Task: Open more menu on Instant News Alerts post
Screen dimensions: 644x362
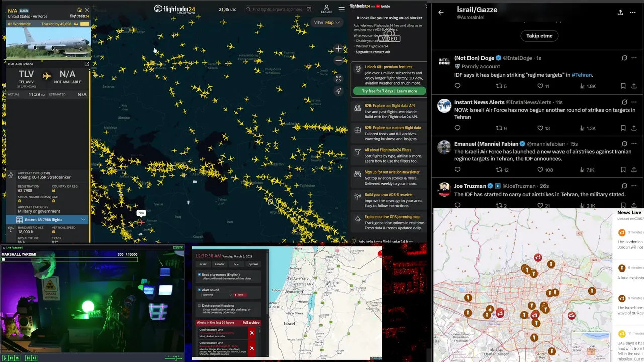Action: coord(633,102)
